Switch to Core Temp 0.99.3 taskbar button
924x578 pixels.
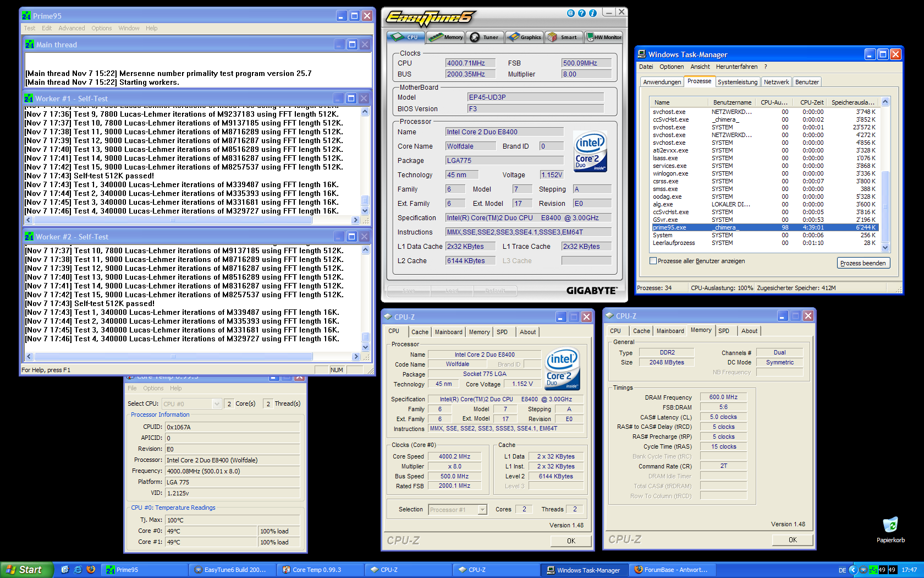point(320,570)
